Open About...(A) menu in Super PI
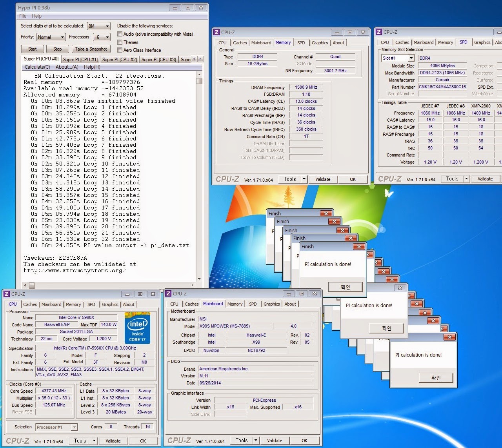Viewport: 502px width, 448px height. 67,67
